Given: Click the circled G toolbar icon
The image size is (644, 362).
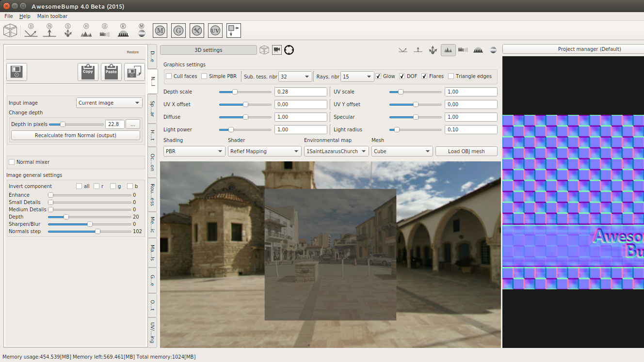Looking at the screenshot, I should pyautogui.click(x=178, y=31).
